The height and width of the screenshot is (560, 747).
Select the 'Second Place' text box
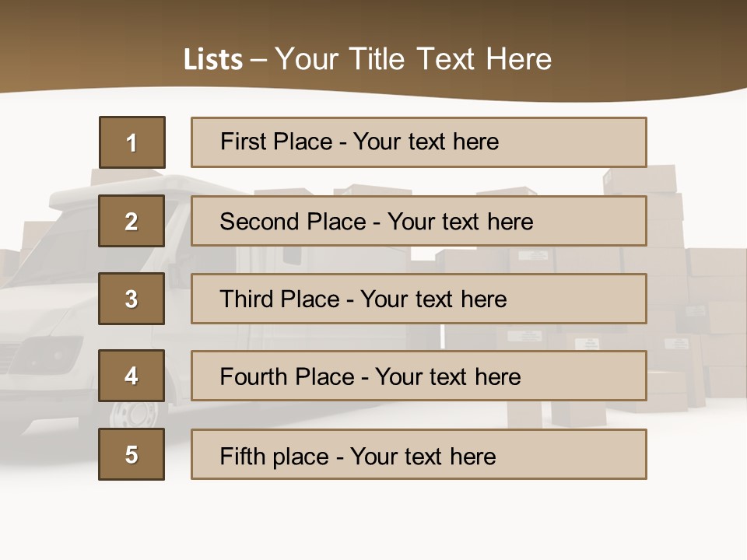click(419, 221)
